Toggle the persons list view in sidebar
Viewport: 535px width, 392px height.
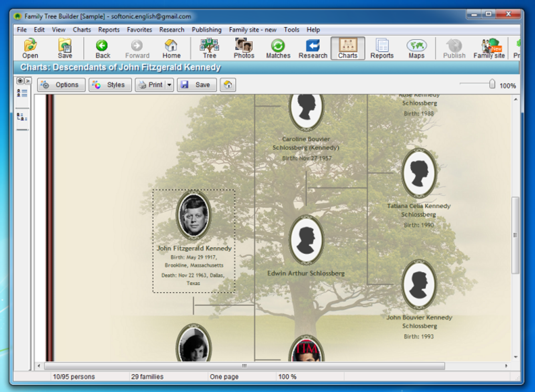click(x=22, y=93)
